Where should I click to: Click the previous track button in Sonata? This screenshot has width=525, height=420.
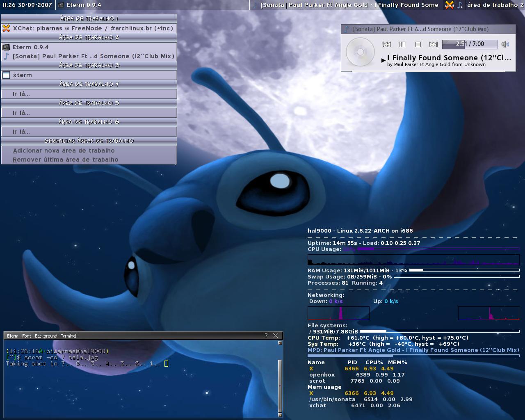(x=386, y=44)
